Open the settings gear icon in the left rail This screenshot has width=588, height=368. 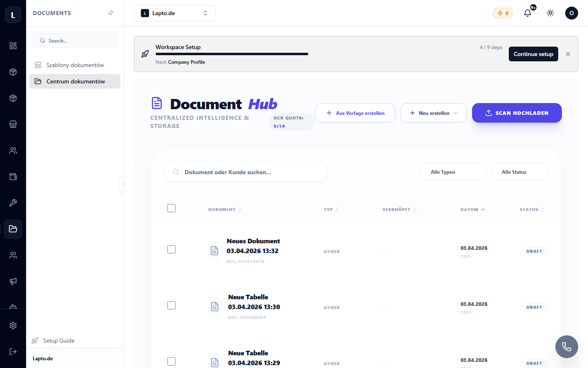pyautogui.click(x=13, y=325)
